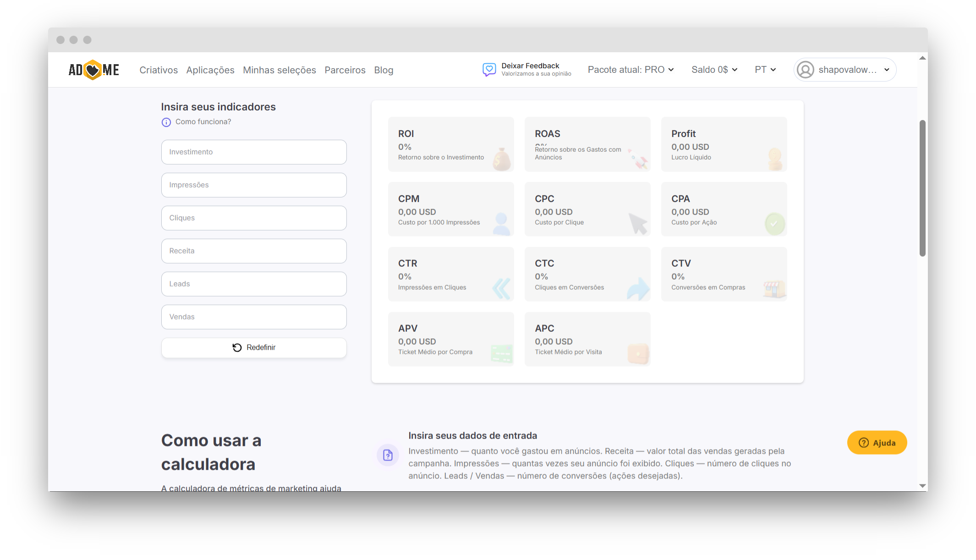Viewport: 976px width, 560px height.
Task: Click the info icon next to Como funciona?
Action: point(166,122)
